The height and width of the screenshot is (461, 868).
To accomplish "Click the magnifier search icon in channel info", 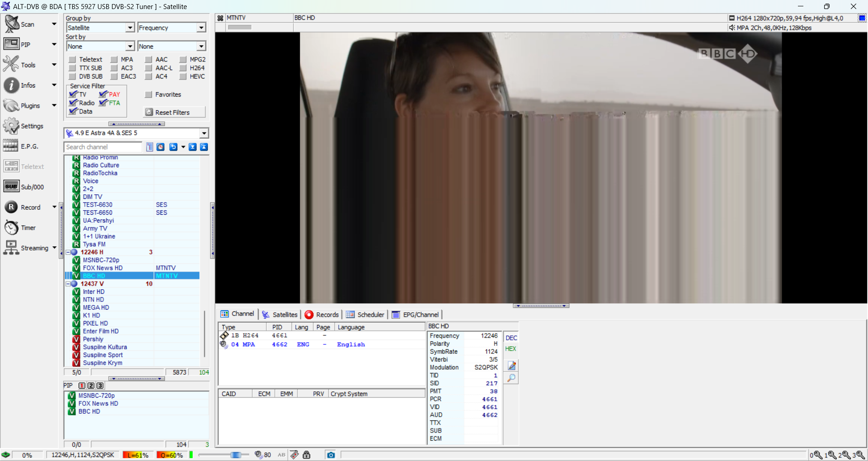I will 511,378.
